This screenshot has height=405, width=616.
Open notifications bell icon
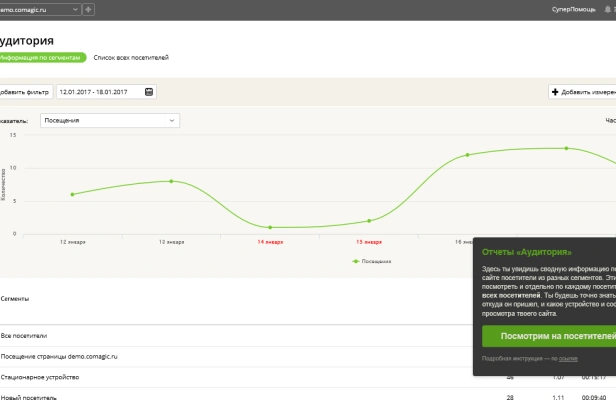[x=607, y=9]
